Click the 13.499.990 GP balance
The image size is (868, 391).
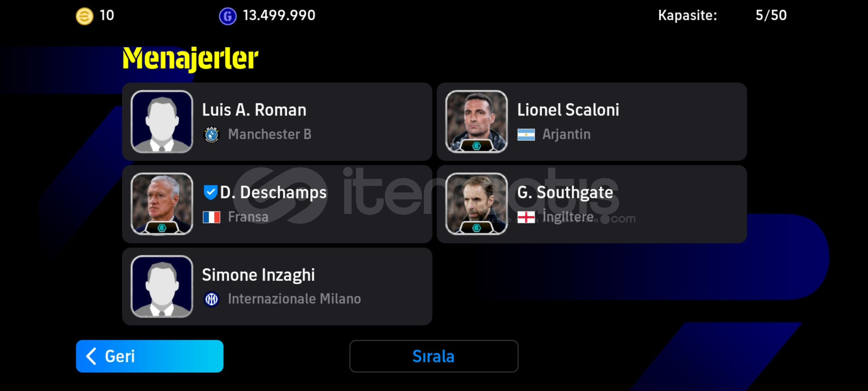[279, 15]
